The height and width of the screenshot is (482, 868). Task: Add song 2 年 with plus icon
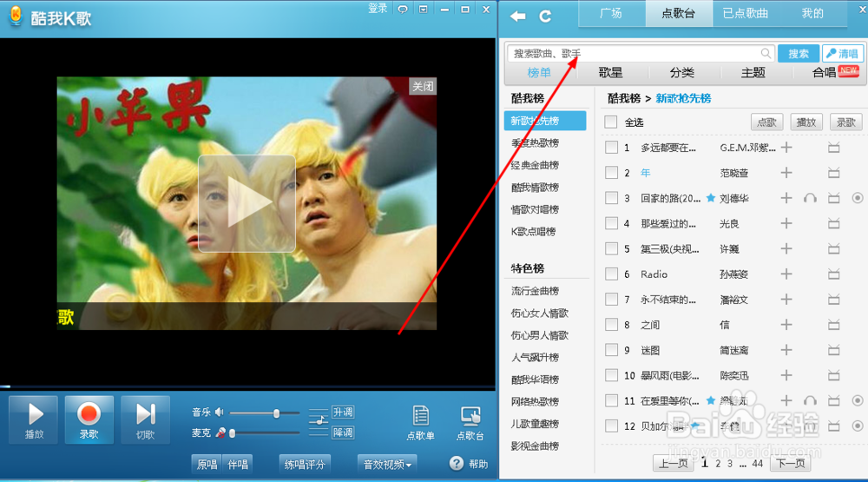786,173
